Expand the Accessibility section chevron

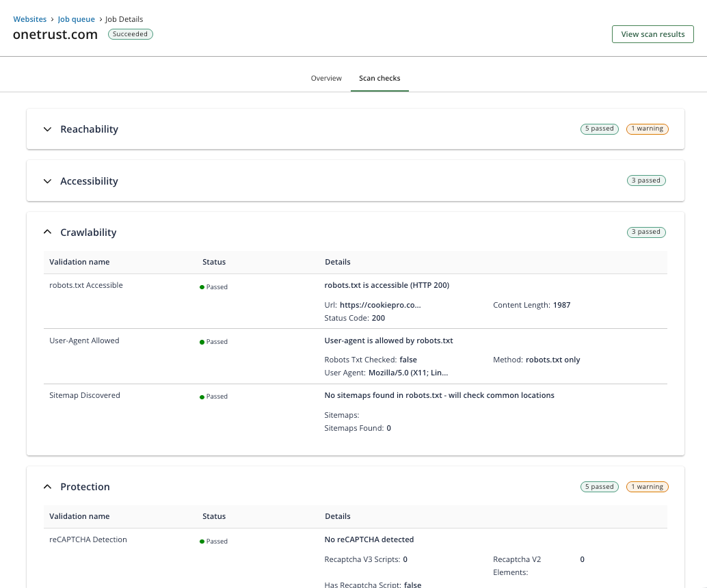click(x=47, y=181)
